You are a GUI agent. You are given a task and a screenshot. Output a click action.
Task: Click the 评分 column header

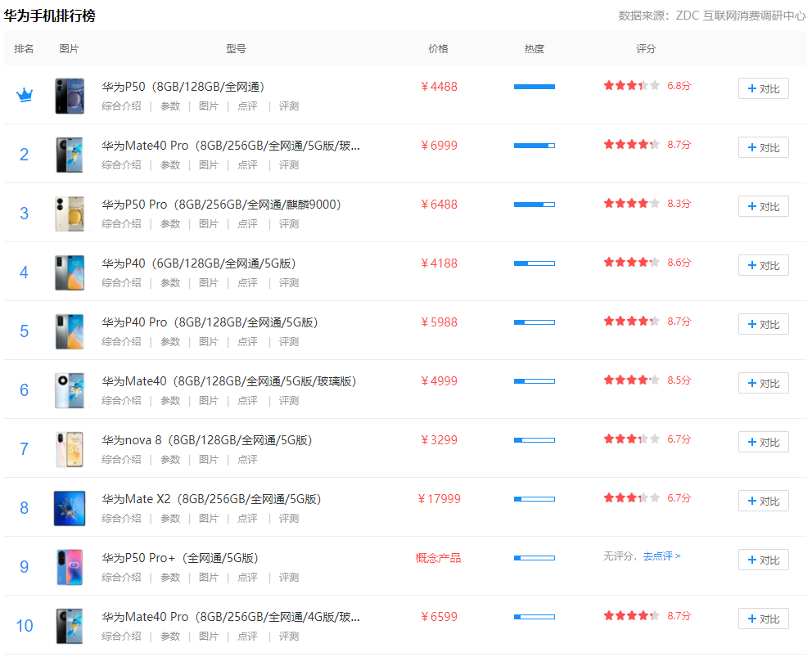click(646, 48)
